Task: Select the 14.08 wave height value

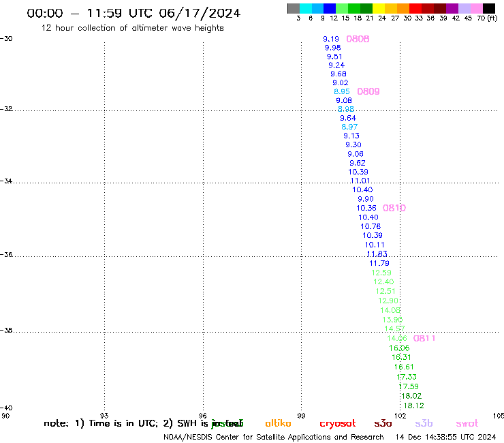Action: tap(390, 311)
